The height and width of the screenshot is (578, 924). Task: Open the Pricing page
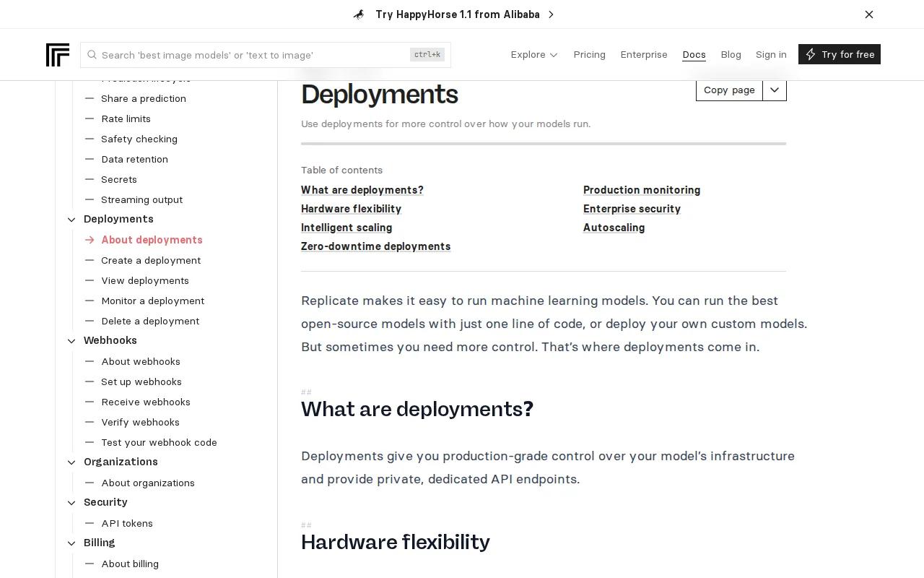pos(589,54)
